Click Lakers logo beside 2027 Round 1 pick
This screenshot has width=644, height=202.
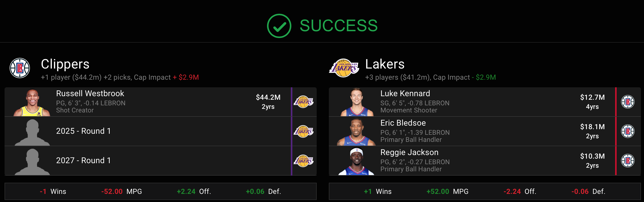click(x=304, y=161)
